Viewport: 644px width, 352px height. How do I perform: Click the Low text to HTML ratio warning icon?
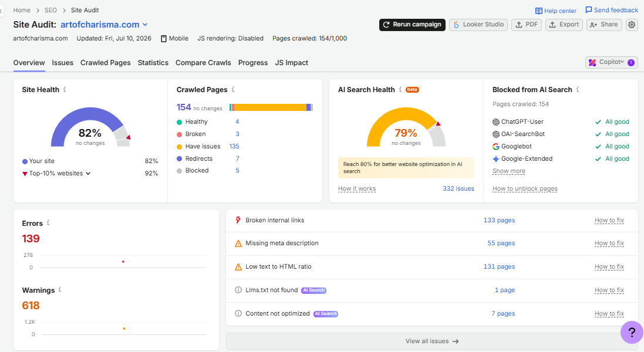click(x=238, y=267)
